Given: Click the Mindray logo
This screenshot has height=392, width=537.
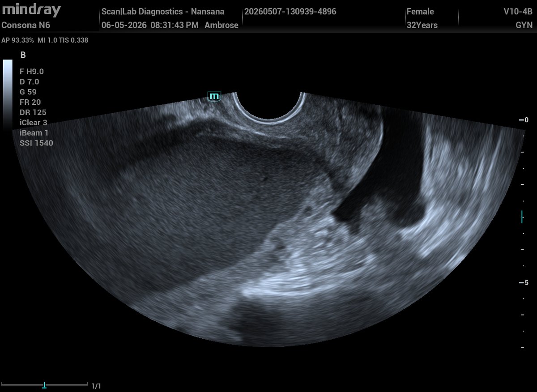Looking at the screenshot, I should tap(31, 9).
